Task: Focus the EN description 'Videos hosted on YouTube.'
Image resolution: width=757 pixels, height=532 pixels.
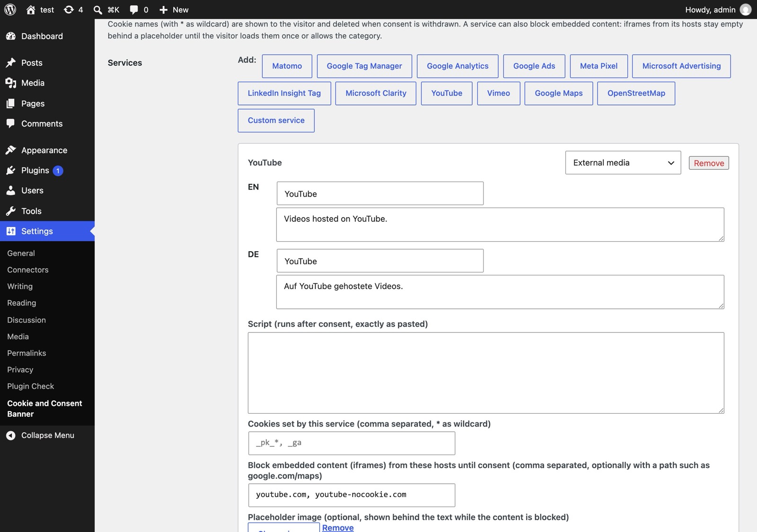Action: 500,225
